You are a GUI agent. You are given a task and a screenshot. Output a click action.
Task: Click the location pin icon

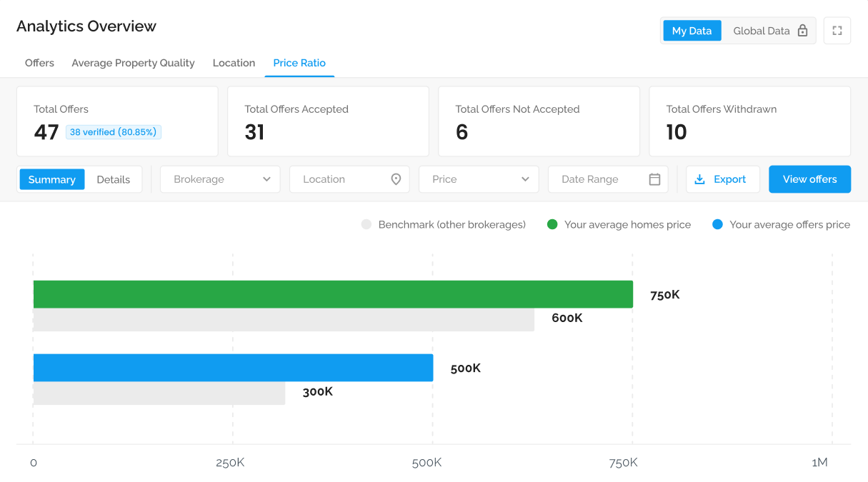(396, 179)
